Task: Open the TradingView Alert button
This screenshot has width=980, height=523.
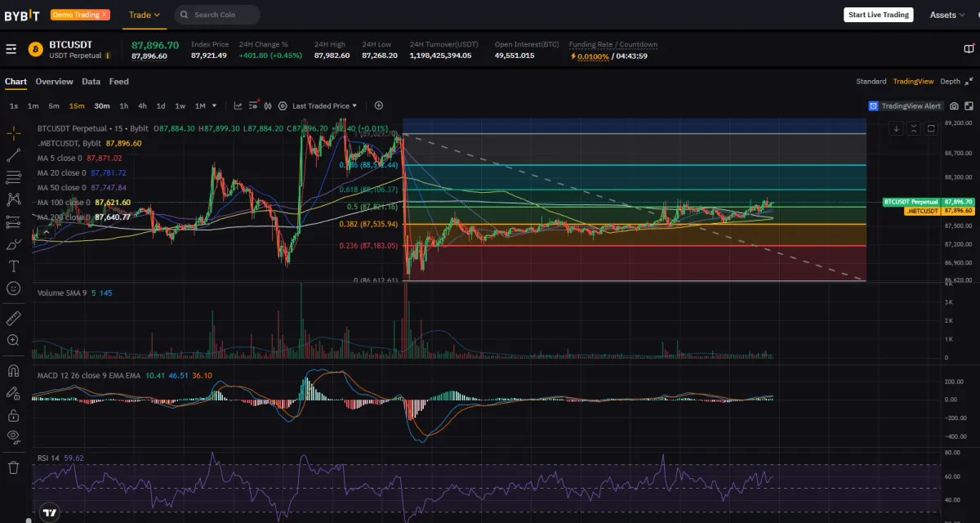Action: (x=906, y=106)
